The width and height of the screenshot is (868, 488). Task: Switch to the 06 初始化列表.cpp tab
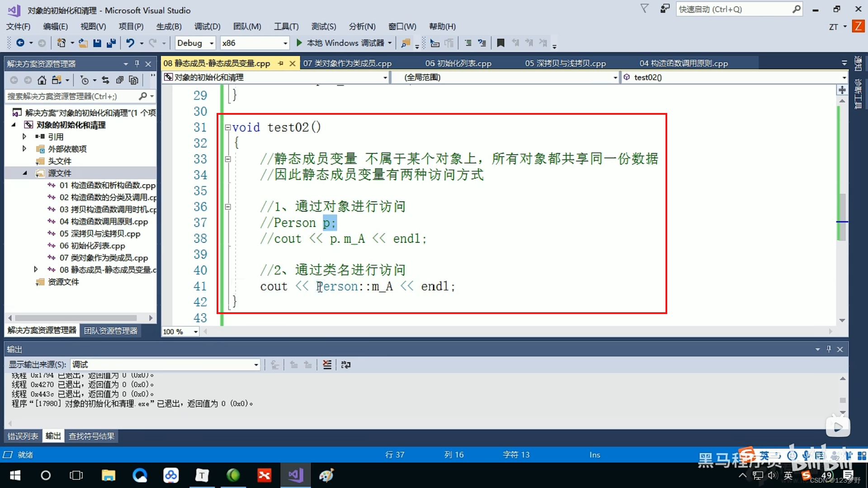458,63
